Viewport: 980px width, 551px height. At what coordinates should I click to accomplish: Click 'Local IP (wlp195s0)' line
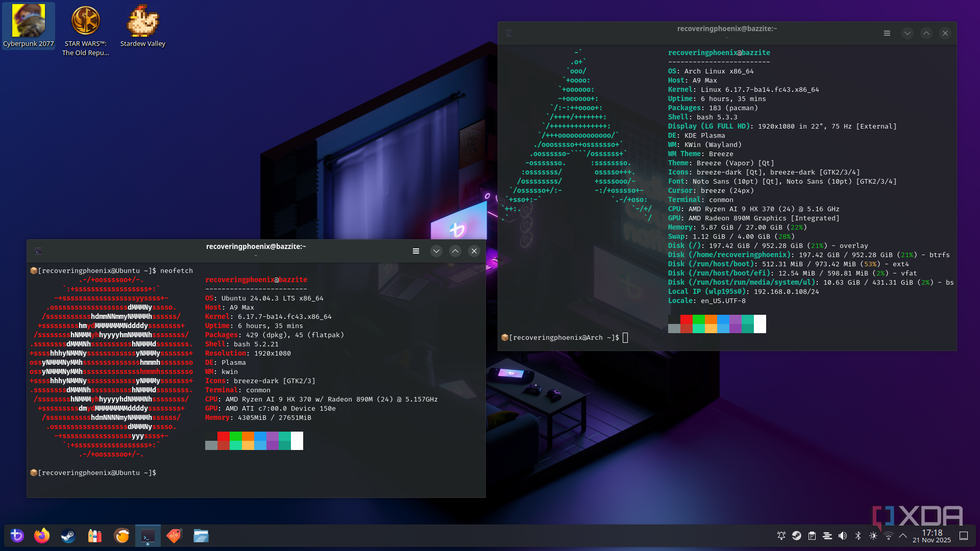744,292
